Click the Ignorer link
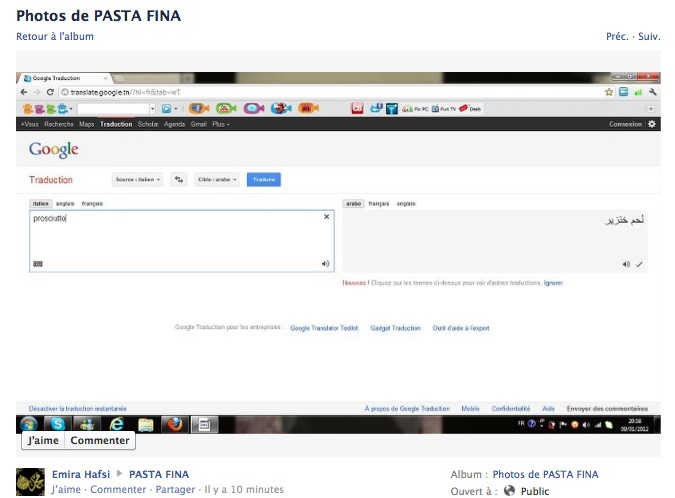 (x=553, y=283)
